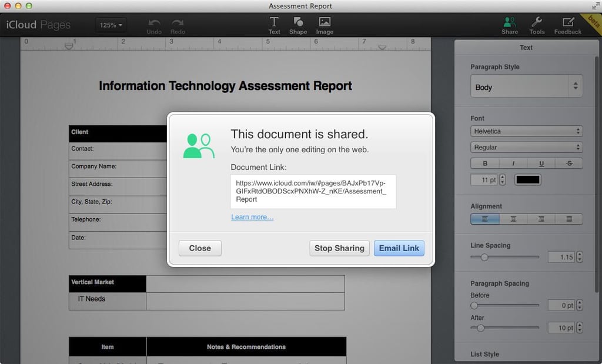Click the City, State, Zip: table cell

click(x=118, y=205)
